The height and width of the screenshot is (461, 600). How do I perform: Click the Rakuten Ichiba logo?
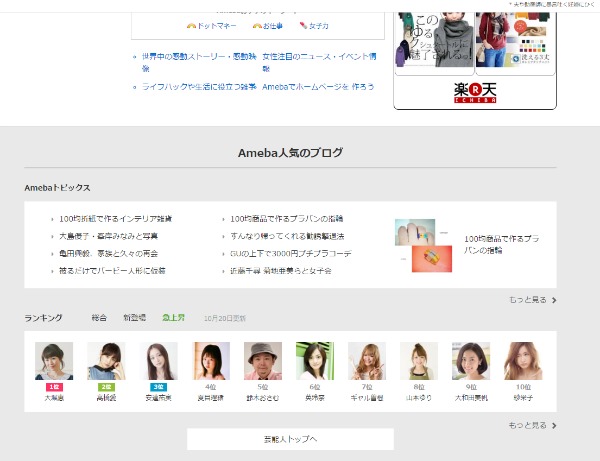click(x=474, y=93)
